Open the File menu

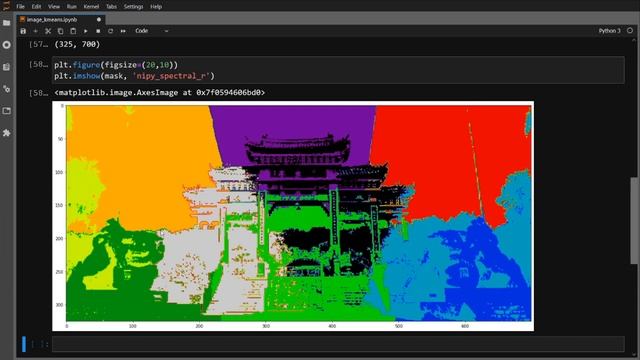20,7
